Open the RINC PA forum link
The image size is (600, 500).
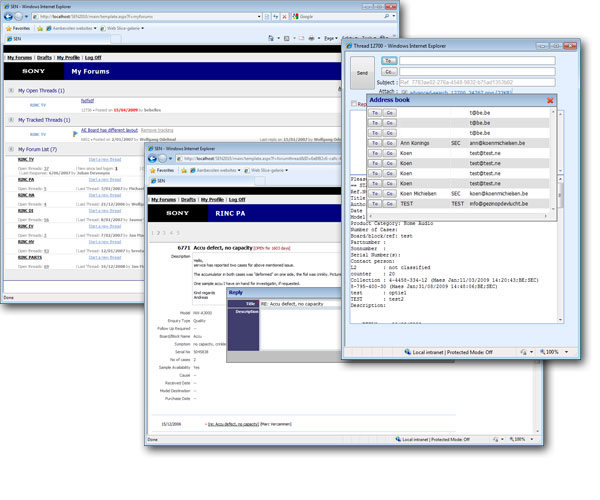(26, 180)
